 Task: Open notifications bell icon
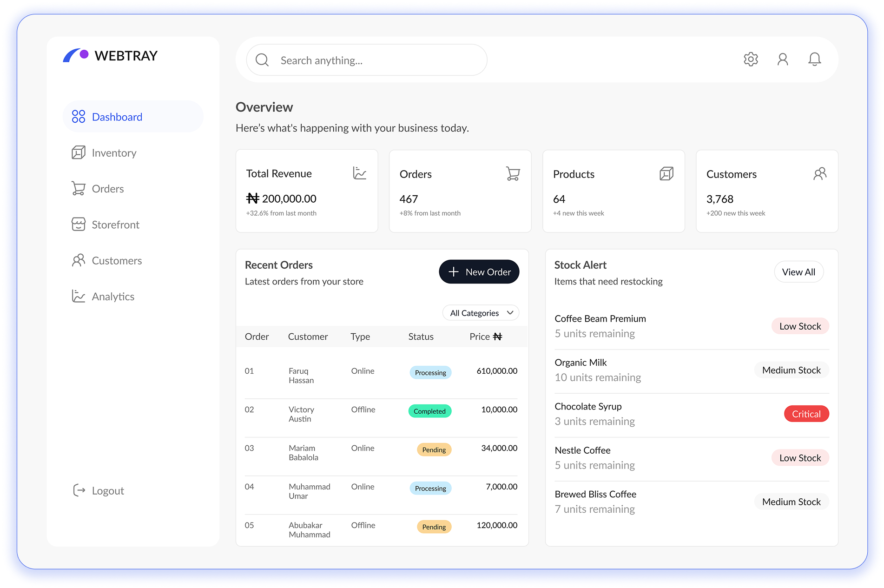tap(814, 59)
